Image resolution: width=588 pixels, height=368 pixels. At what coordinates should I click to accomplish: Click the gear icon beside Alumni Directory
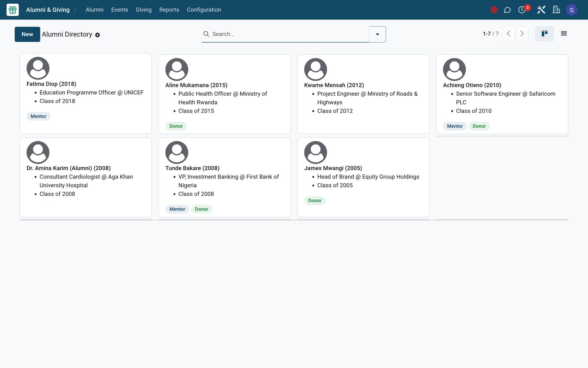pos(97,35)
